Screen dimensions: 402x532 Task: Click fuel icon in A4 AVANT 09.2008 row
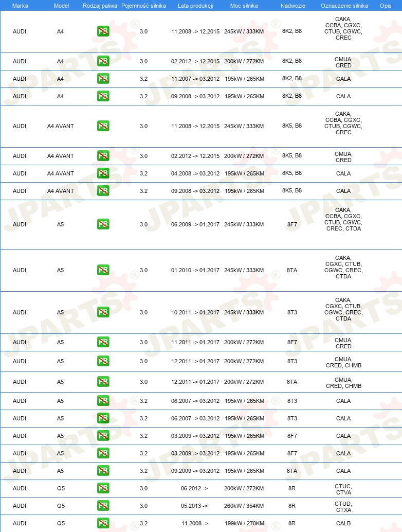(x=103, y=191)
